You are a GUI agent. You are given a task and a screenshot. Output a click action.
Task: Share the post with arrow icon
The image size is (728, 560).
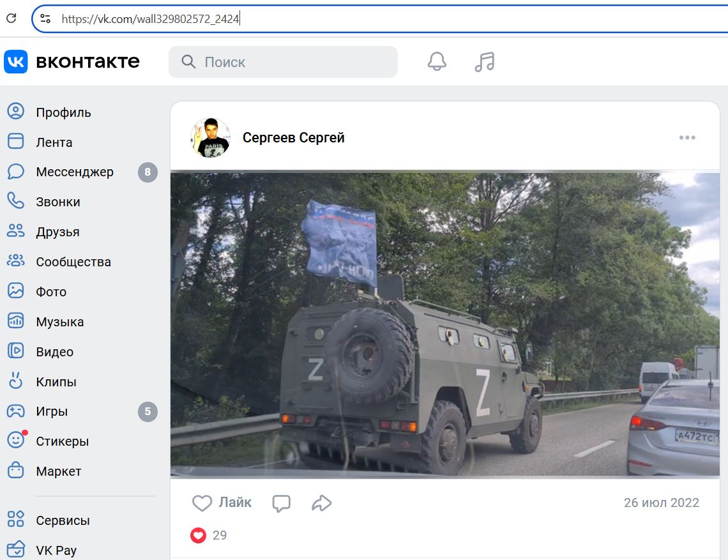(321, 503)
